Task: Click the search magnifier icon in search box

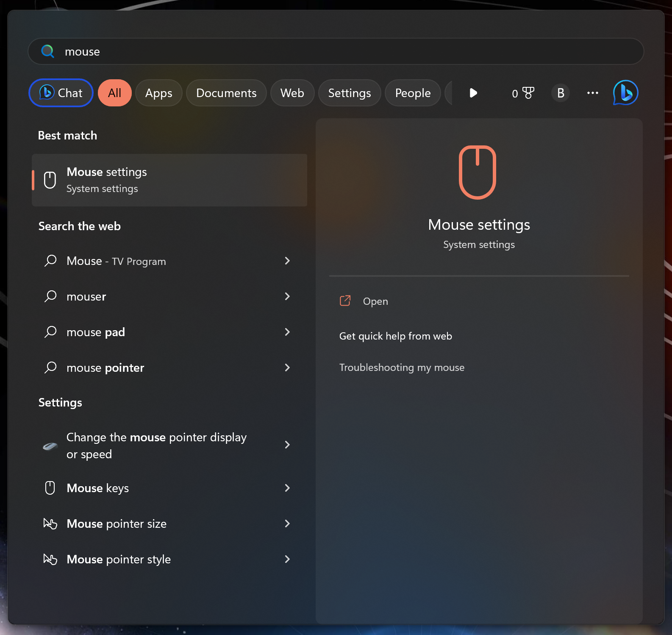Action: (x=47, y=51)
